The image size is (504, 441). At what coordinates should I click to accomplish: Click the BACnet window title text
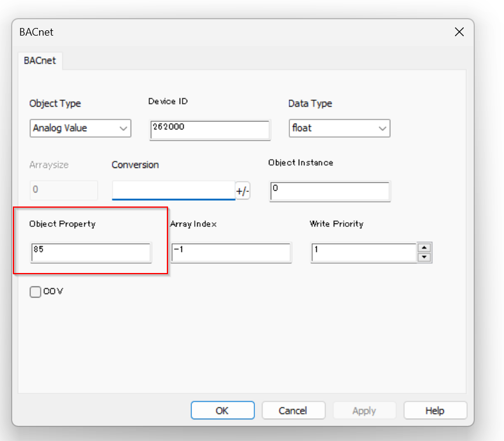point(36,32)
